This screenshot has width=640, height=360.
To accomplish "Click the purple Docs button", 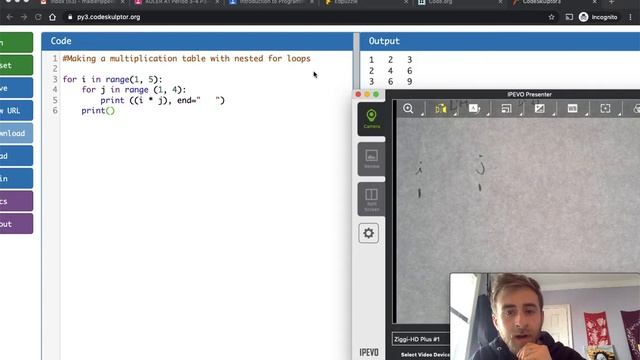I will [16, 201].
